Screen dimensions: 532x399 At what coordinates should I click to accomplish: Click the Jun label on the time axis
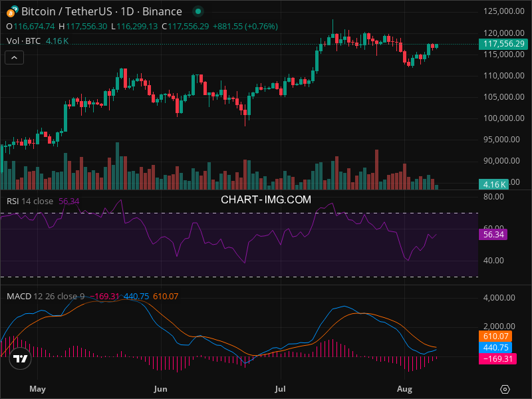160,389
